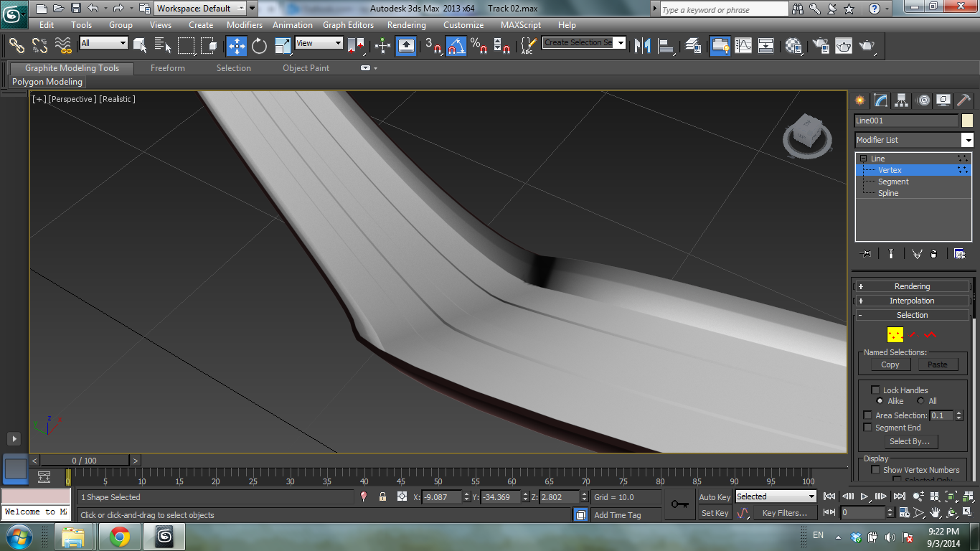Viewport: 980px width, 551px height.
Task: Expand the Rendering rollout
Action: pos(911,286)
